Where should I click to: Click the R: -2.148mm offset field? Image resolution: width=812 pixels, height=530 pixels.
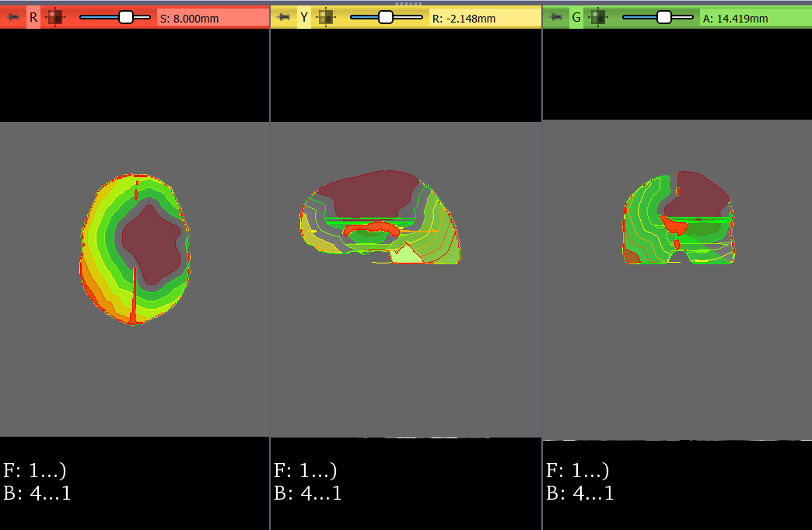click(x=482, y=18)
